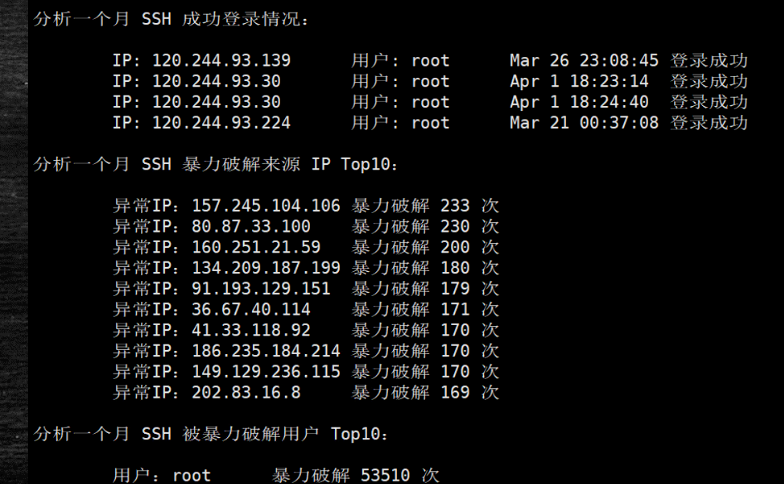This screenshot has height=484, width=784.
Task: Click '登录成功' on the Mar 21 row
Action: pyautogui.click(x=709, y=122)
